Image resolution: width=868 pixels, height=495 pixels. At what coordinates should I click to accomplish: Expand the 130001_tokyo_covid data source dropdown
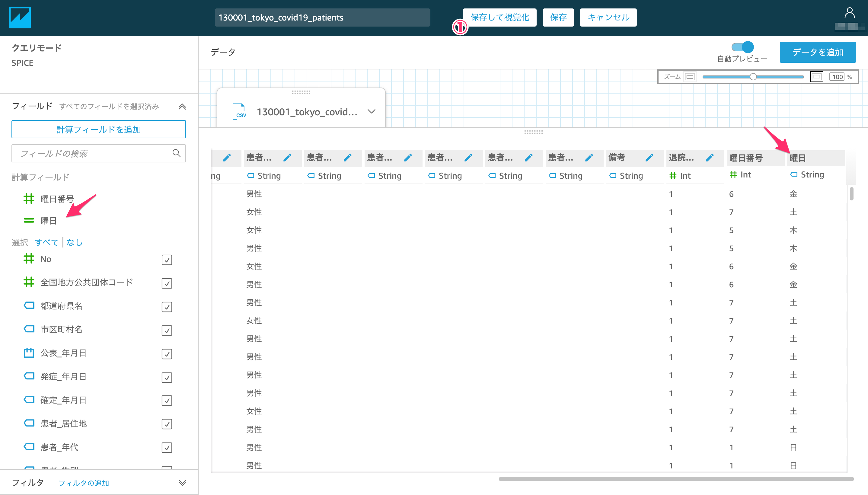372,111
